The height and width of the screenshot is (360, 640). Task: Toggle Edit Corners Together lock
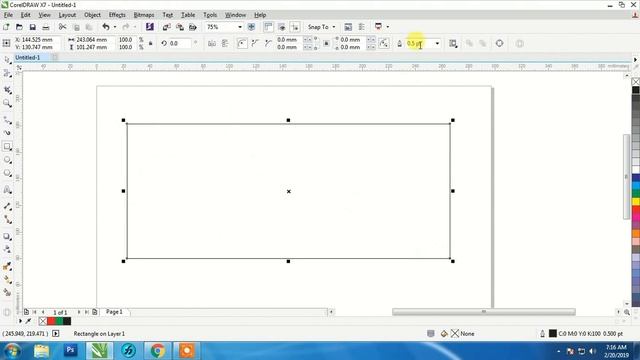tap(326, 43)
